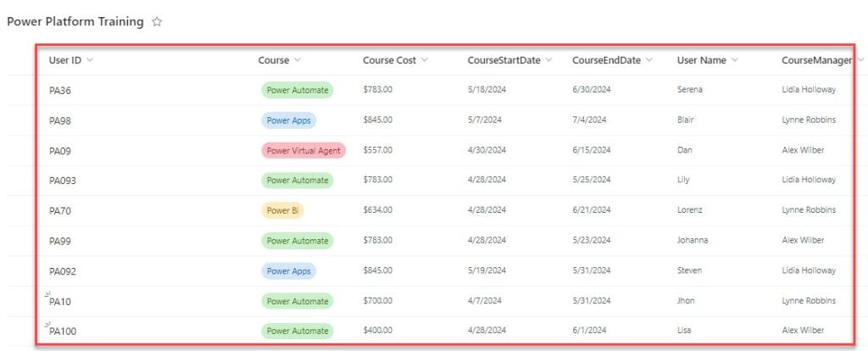Select the $700.00 cost cell
Image resolution: width=868 pixels, height=351 pixels.
(377, 301)
